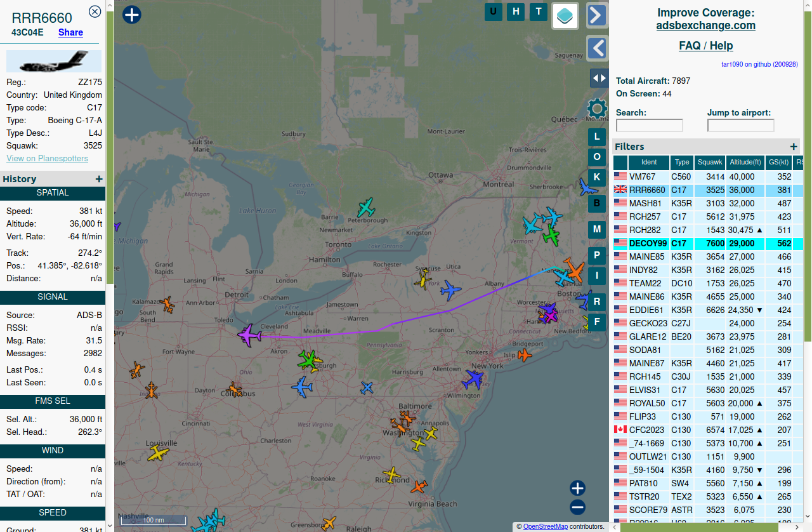The height and width of the screenshot is (532, 812).
Task: Toggle the K map option button
Action: (597, 176)
